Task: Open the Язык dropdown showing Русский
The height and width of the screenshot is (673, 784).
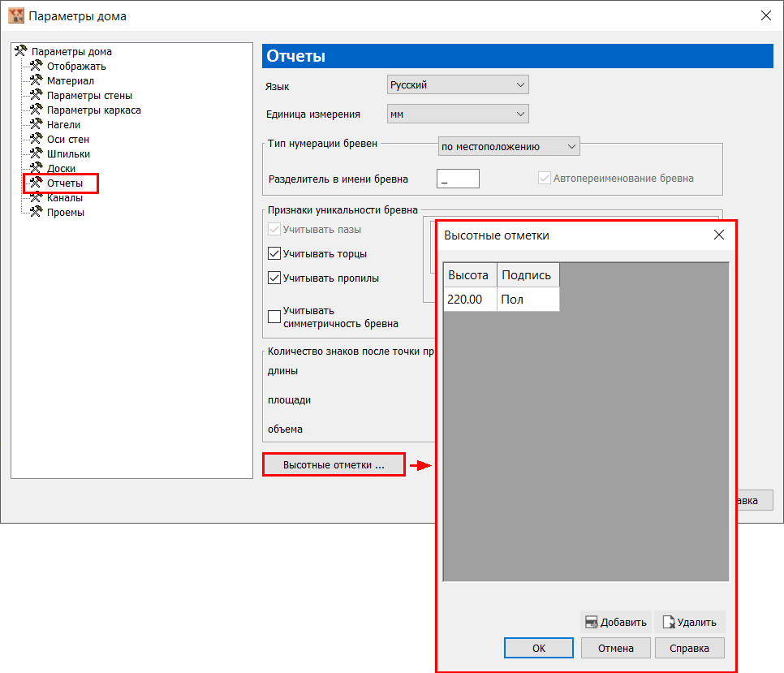Action: [458, 85]
